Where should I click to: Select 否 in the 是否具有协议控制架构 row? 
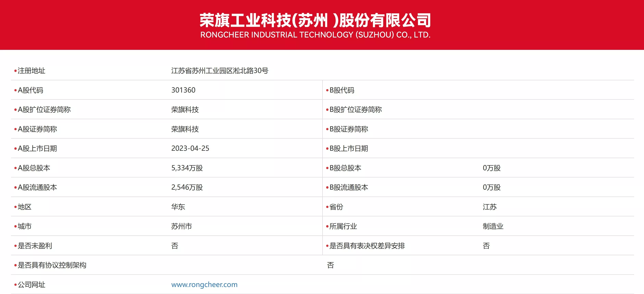(x=330, y=265)
